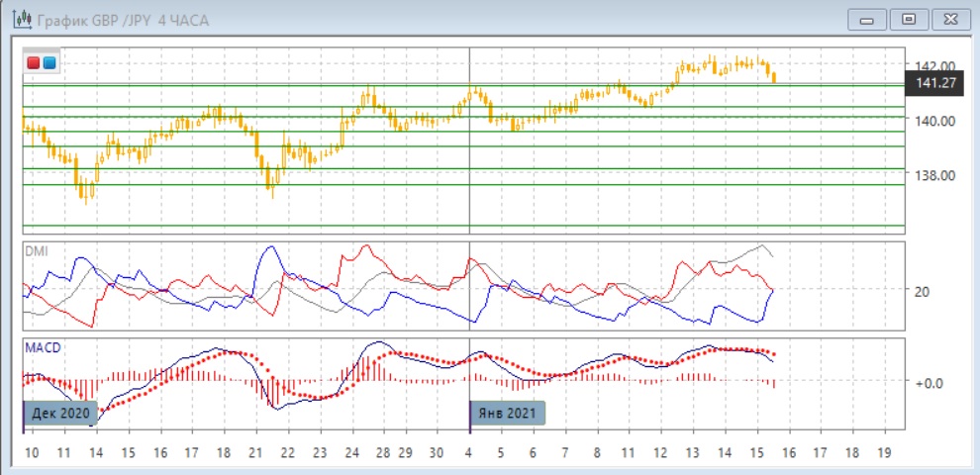Image resolution: width=980 pixels, height=475 pixels.
Task: Click the 142.00 price axis label
Action: [936, 65]
